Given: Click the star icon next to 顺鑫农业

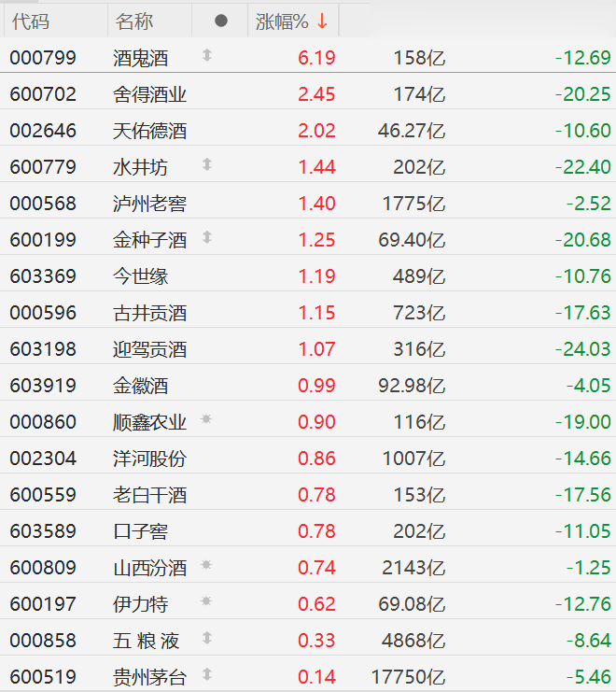Looking at the screenshot, I should [206, 418].
